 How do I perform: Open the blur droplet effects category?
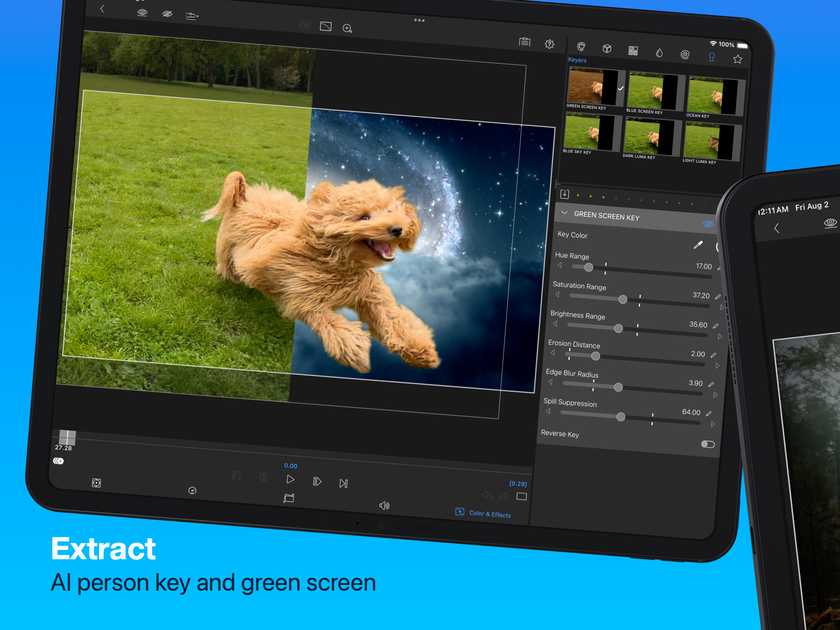tap(659, 53)
